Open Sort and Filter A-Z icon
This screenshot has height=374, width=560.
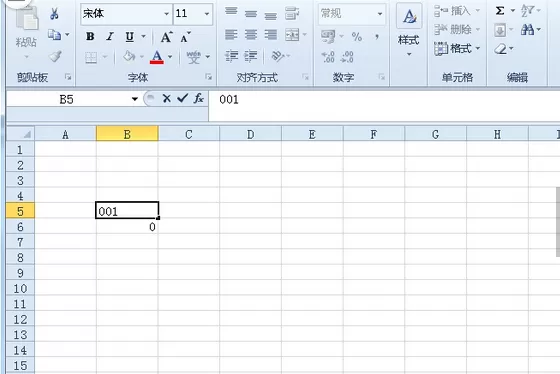[527, 11]
